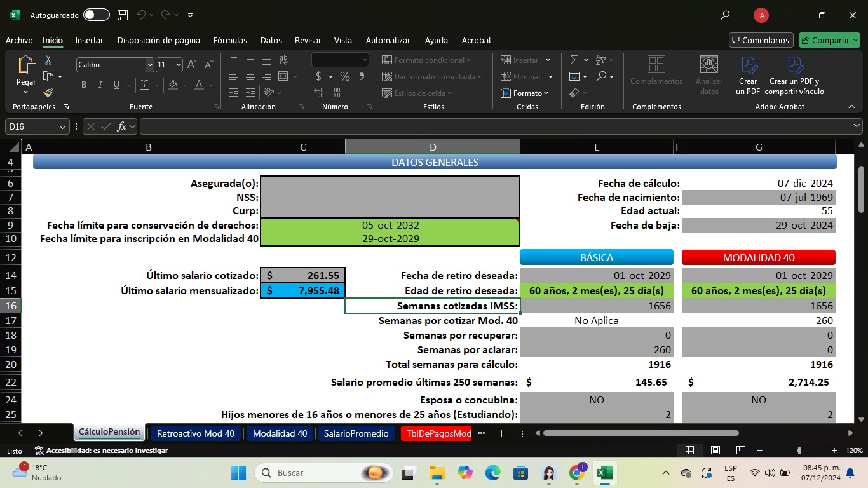Image resolution: width=868 pixels, height=488 pixels.
Task: Expand the font name Calibri dropdown
Action: coord(150,65)
